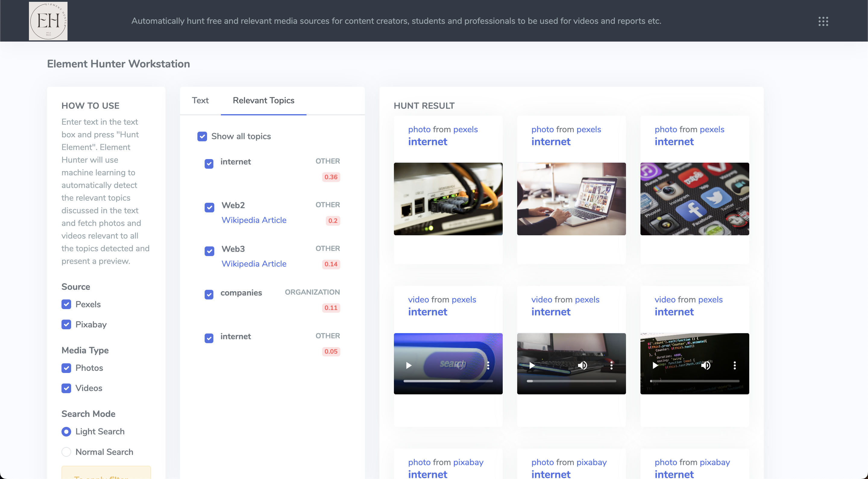Viewport: 868px width, 479px height.
Task: Mute the code screen video
Action: [x=706, y=365]
